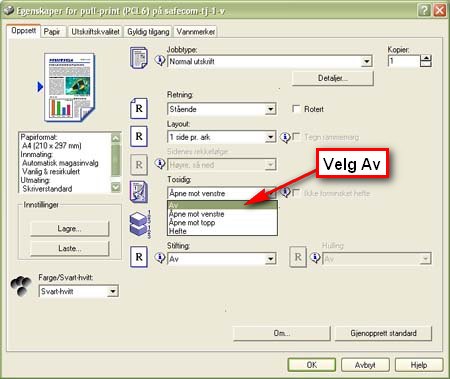Confirm with the OK button
The width and height of the screenshot is (450, 379).
[x=312, y=365]
